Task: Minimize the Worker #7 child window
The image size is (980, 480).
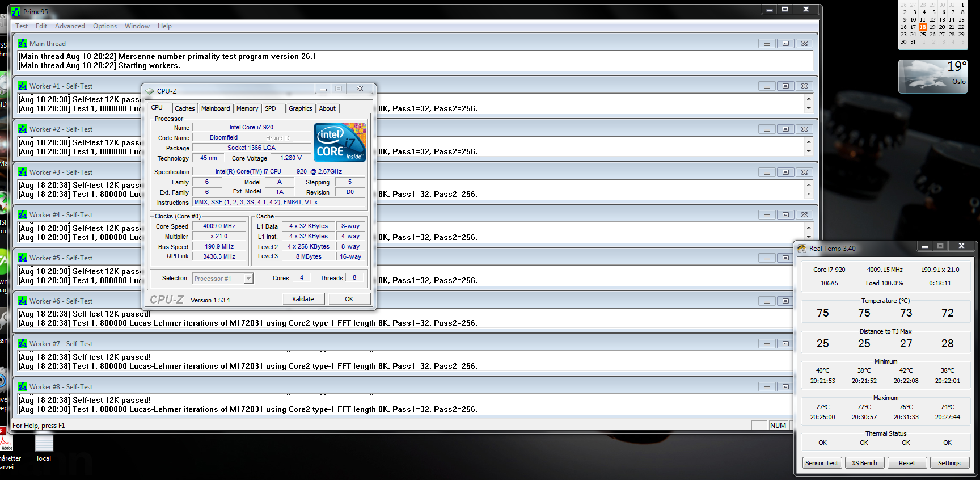Action: point(767,344)
